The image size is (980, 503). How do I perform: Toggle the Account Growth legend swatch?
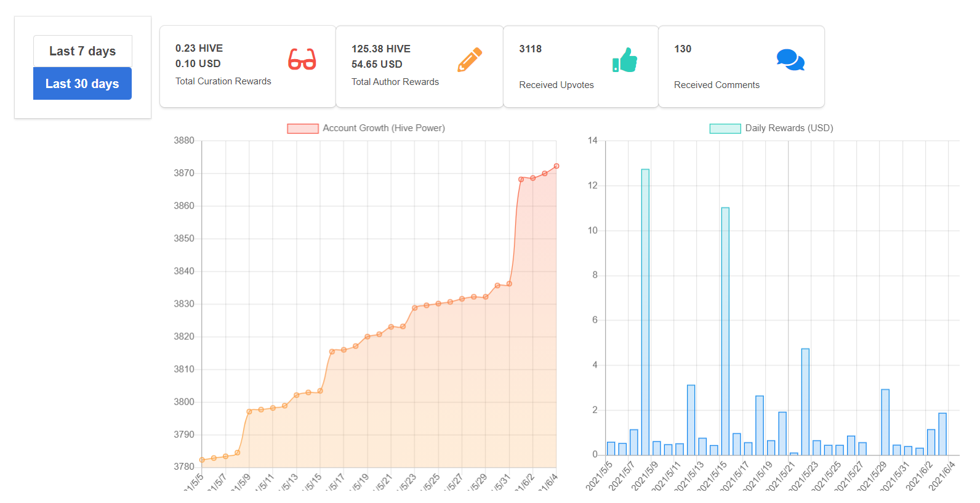click(x=303, y=128)
